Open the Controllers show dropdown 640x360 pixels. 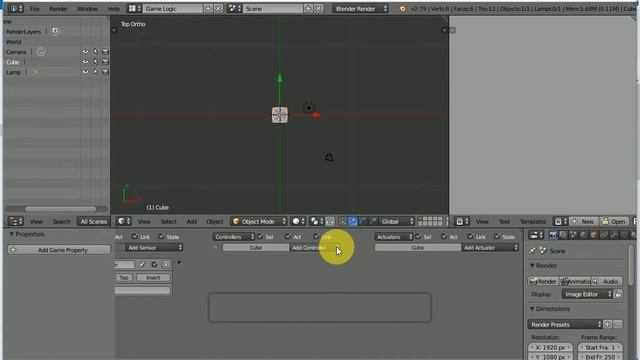(x=233, y=237)
